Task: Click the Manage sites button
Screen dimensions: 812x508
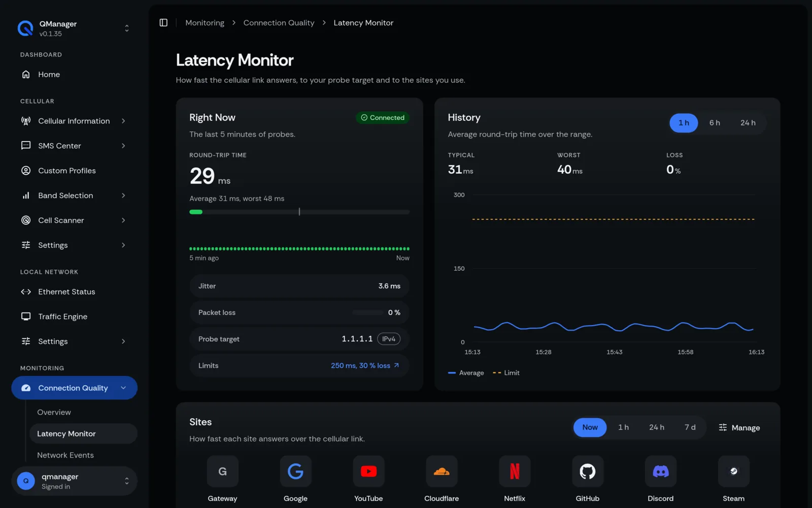Action: 739,428
